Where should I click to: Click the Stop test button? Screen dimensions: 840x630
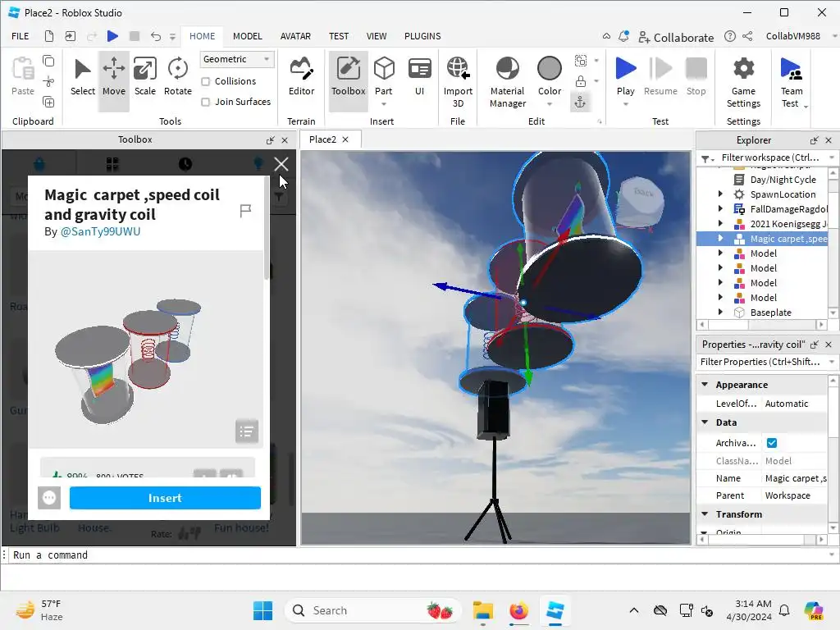tap(696, 78)
